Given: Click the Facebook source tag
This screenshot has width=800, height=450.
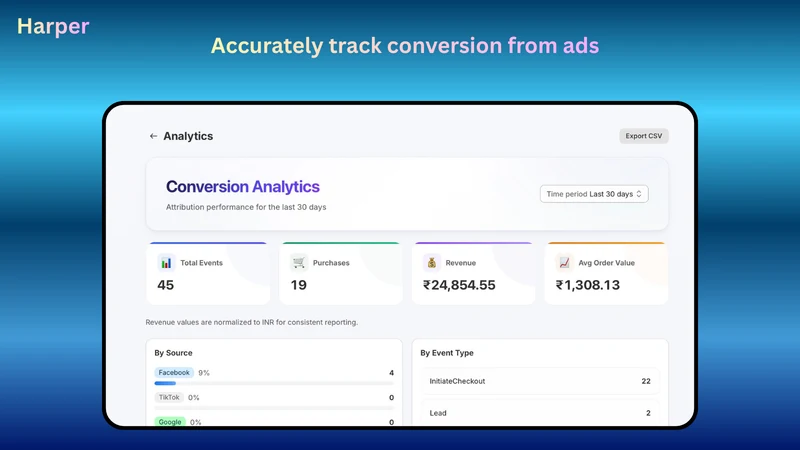Looking at the screenshot, I should pos(174,372).
